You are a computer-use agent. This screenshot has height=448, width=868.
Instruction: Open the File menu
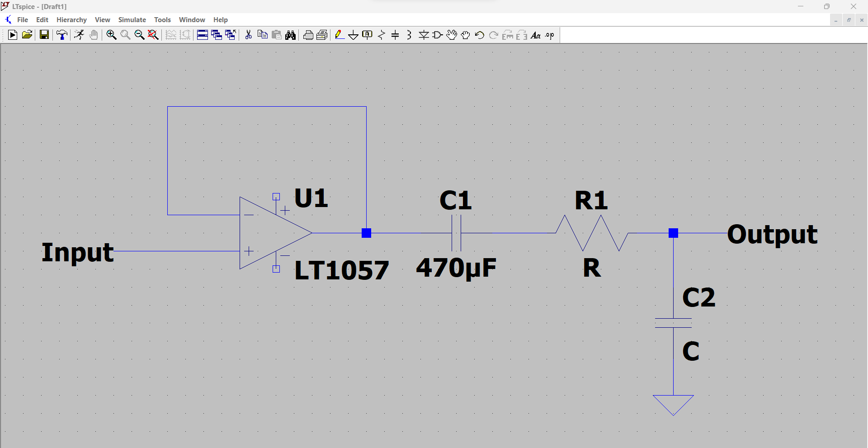tap(23, 20)
